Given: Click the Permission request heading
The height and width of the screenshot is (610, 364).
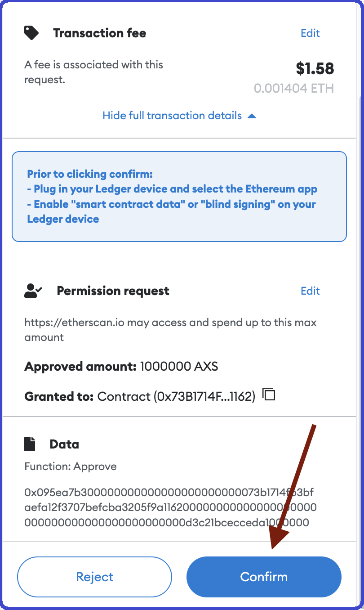Looking at the screenshot, I should point(113,291).
